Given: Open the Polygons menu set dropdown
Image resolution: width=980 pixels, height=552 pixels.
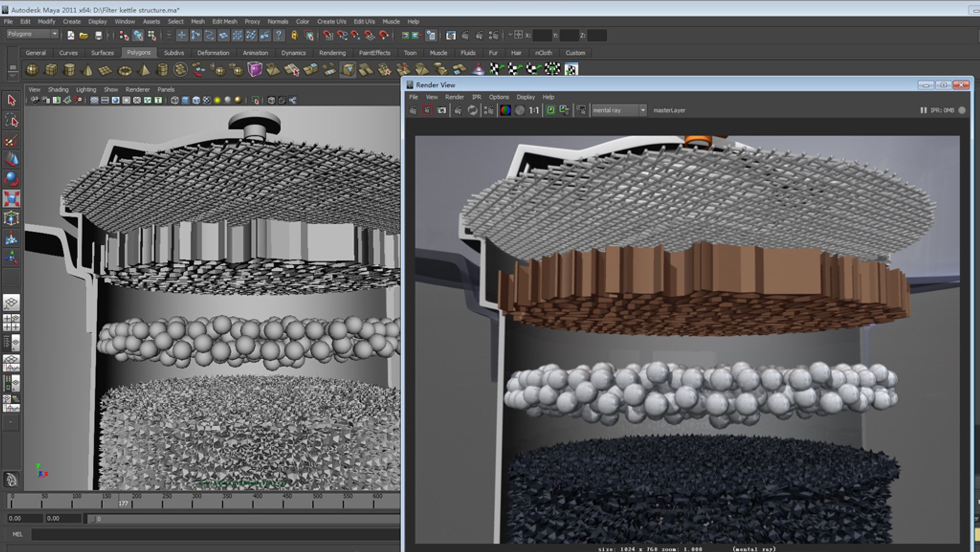Looking at the screenshot, I should (33, 34).
